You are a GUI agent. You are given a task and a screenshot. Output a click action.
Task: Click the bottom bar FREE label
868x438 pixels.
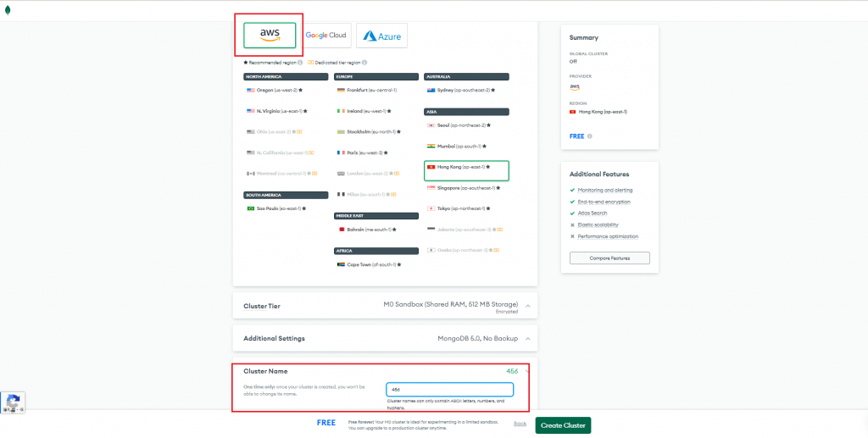[x=326, y=423]
